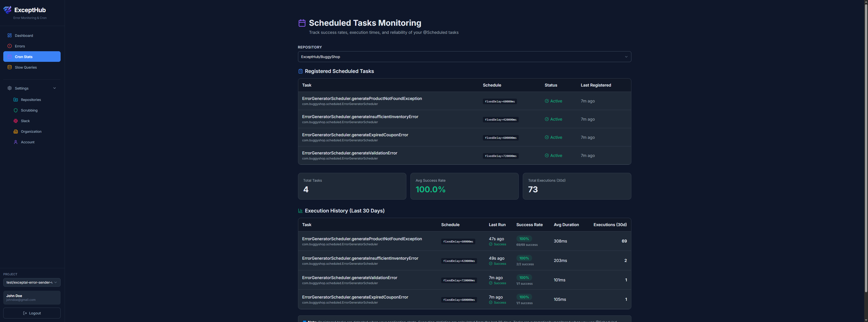Open the REPOSITORY dropdown showing ExceptHub/BuggyShop
This screenshot has height=322, width=868.
tap(464, 57)
